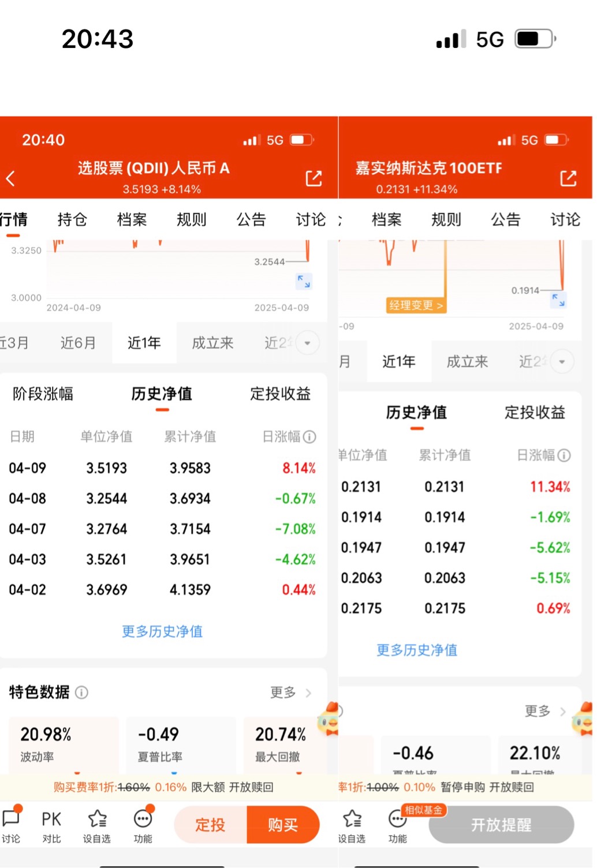Open 公告 tab in left fund
The width and height of the screenshot is (597, 868).
[251, 219]
